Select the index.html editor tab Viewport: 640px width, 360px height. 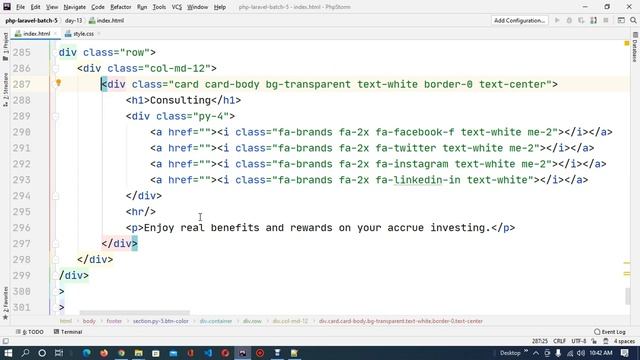36,34
